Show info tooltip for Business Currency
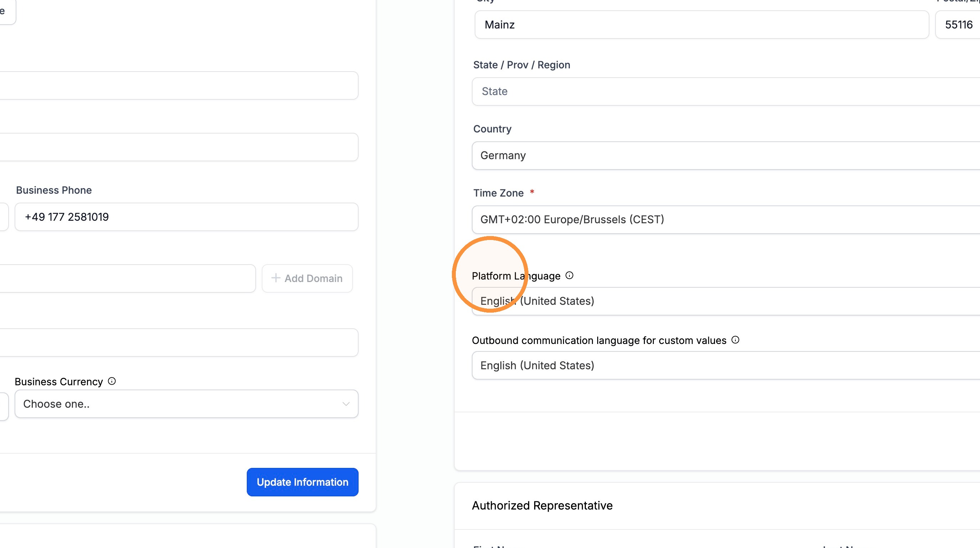Viewport: 980px width, 548px height. pos(112,381)
